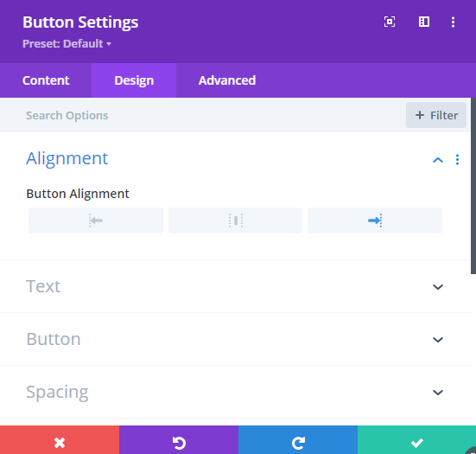Align the button to the right
476x454 pixels.
tap(375, 221)
